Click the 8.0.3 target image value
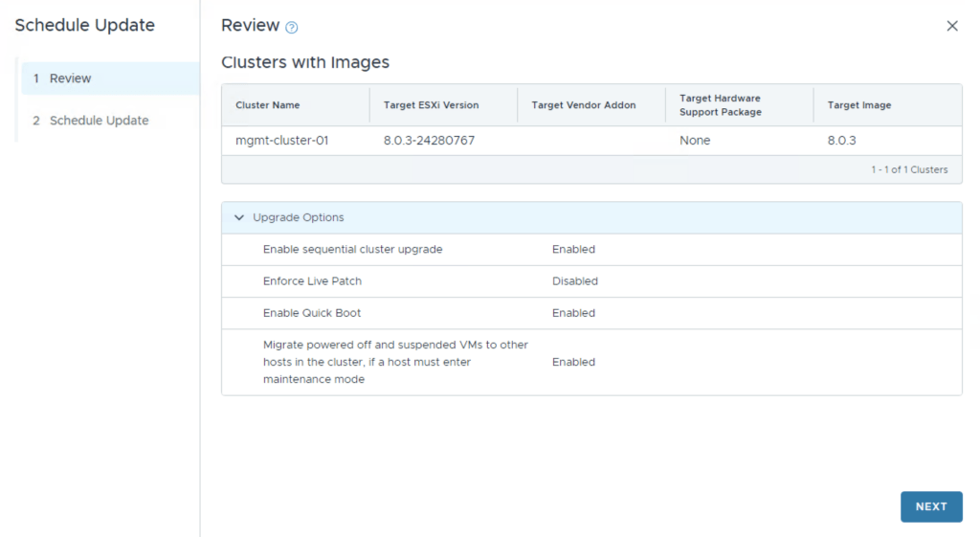The height and width of the screenshot is (537, 980). [x=841, y=141]
